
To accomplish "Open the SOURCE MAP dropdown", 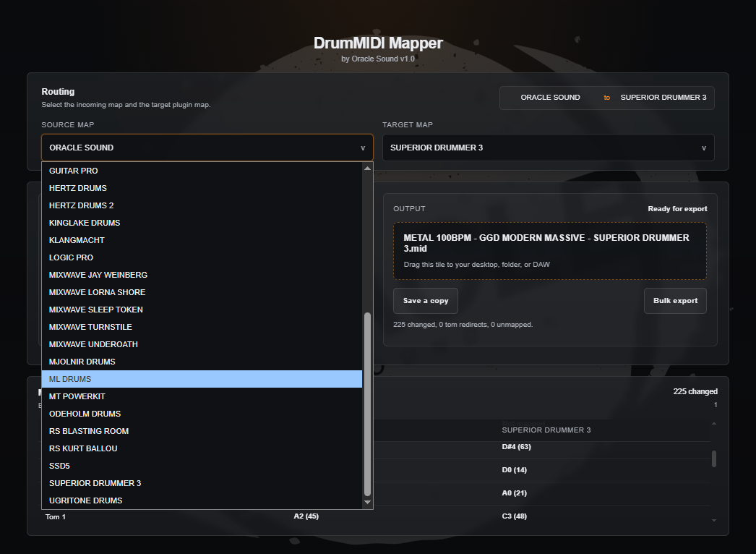I will click(208, 147).
